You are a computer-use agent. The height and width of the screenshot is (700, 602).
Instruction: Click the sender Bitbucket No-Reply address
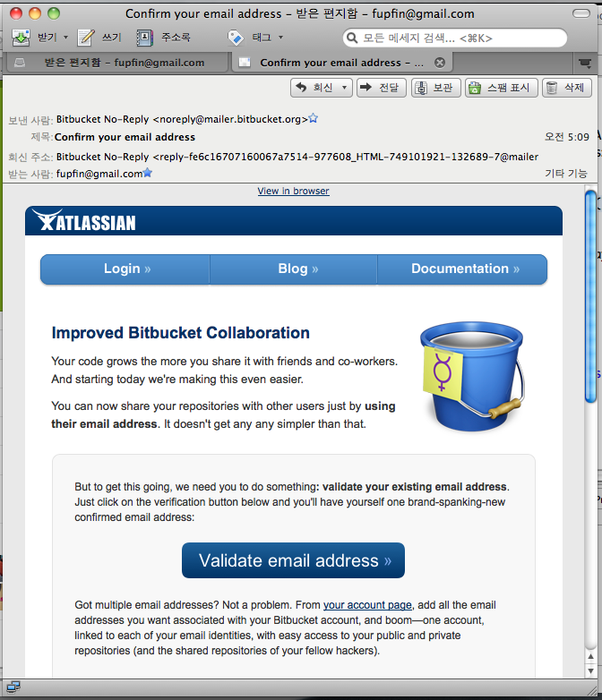[x=182, y=119]
